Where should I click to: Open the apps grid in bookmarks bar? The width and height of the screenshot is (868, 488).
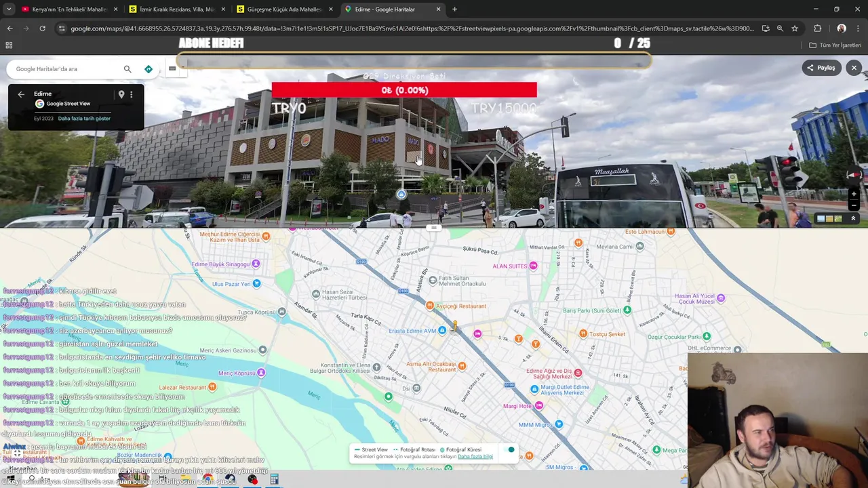9,45
